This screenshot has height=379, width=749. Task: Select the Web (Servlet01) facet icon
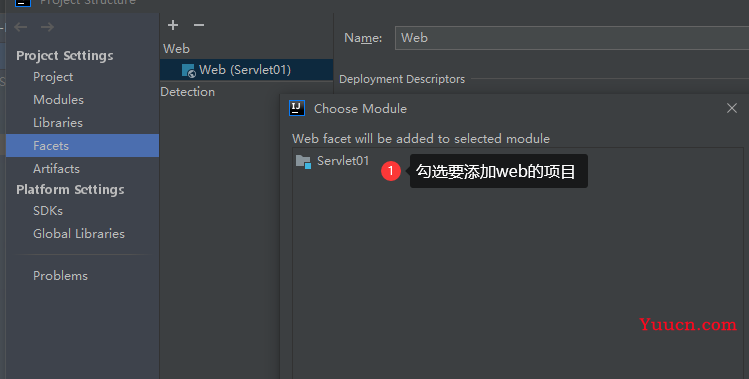(189, 70)
